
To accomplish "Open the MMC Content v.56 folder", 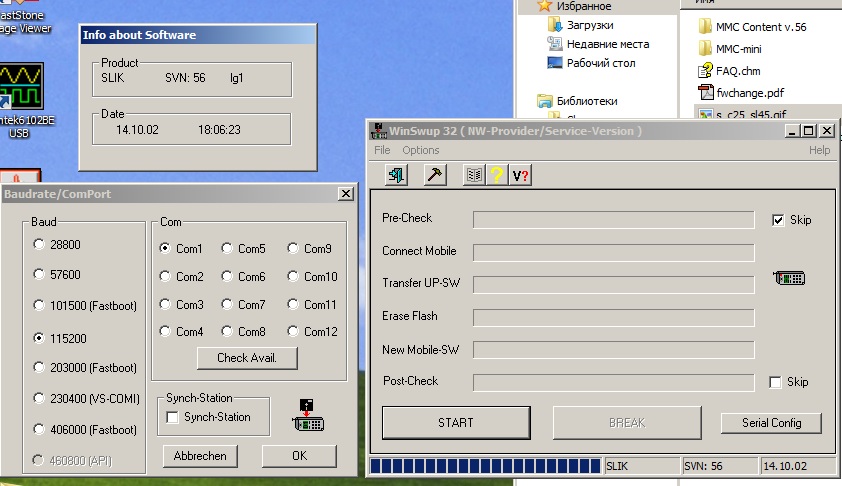I will point(760,26).
